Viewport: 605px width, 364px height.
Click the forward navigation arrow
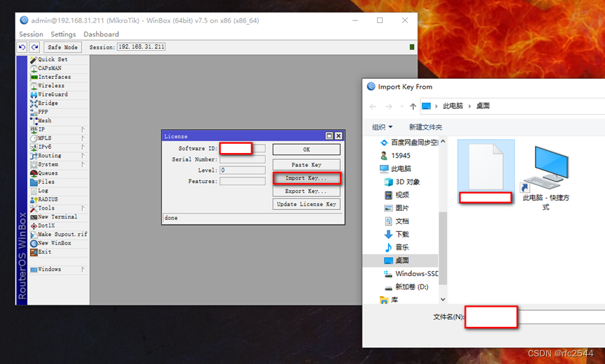pos(389,106)
